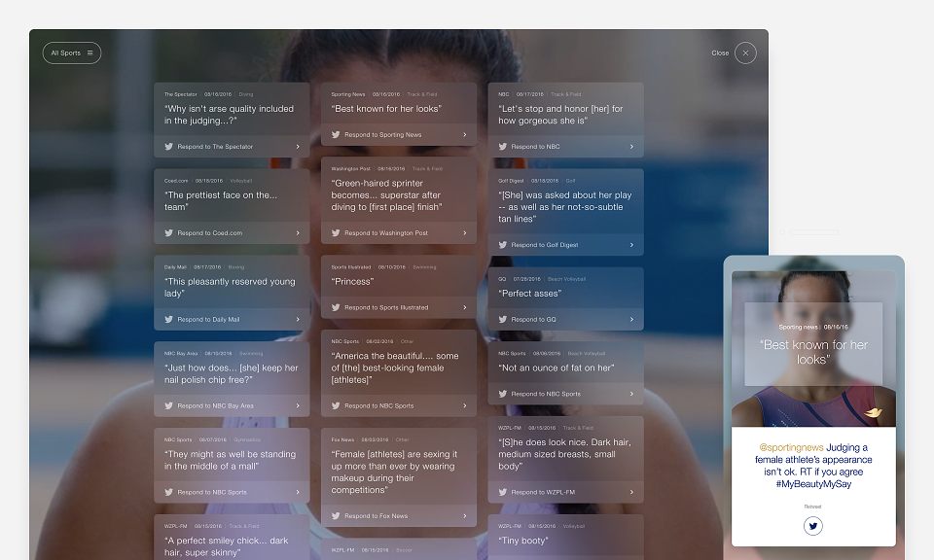Respond to WZPL-FM about the dark hair quote
The width and height of the screenshot is (934, 560).
tap(565, 492)
